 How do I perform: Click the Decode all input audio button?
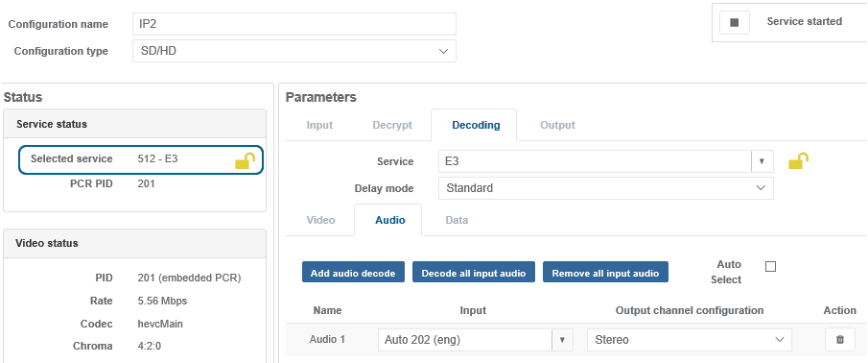tap(474, 272)
